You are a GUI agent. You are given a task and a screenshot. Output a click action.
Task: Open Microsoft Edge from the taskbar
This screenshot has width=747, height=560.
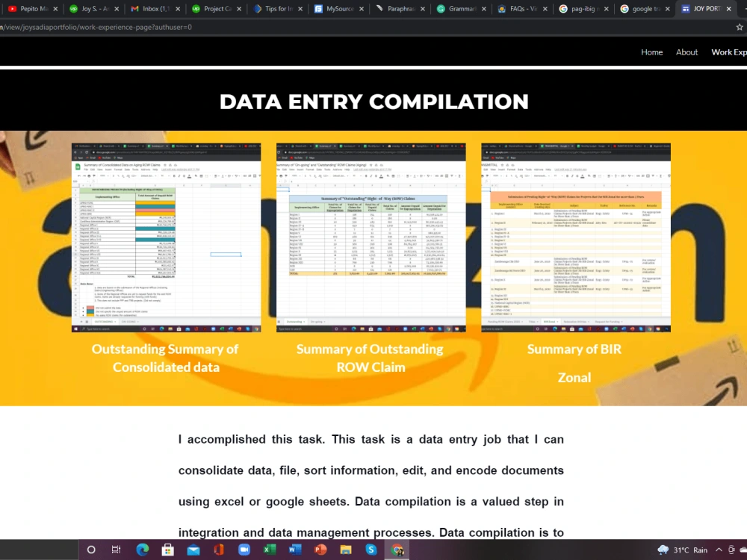[142, 550]
